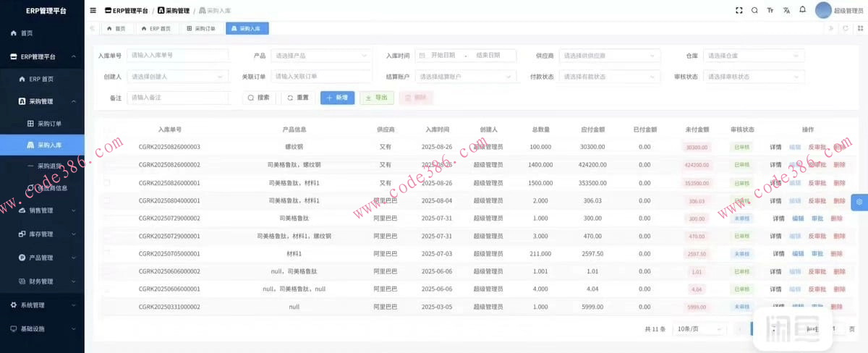Click 删除 for CGRK20250729000002
The height and width of the screenshot is (353, 868).
[x=836, y=218]
